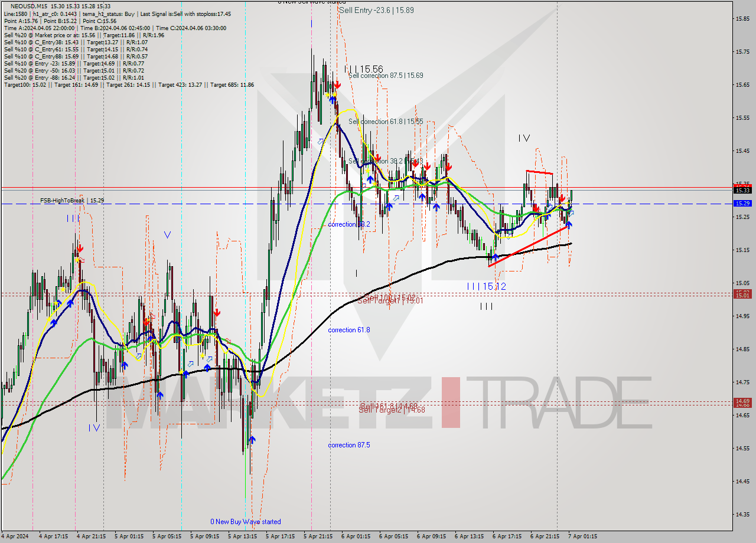Click the 'correction 61.8' blue label

tap(349, 330)
